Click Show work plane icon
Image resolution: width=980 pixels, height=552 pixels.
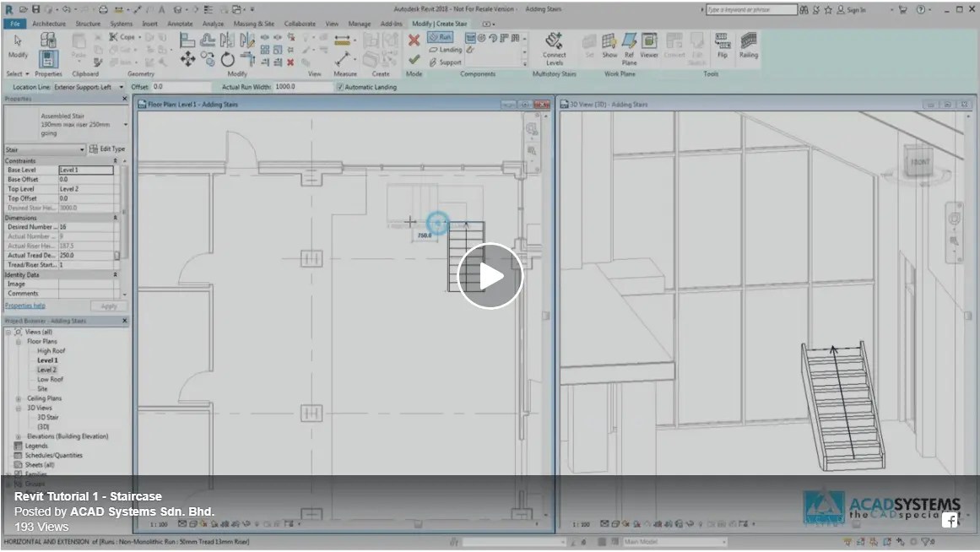coord(609,46)
